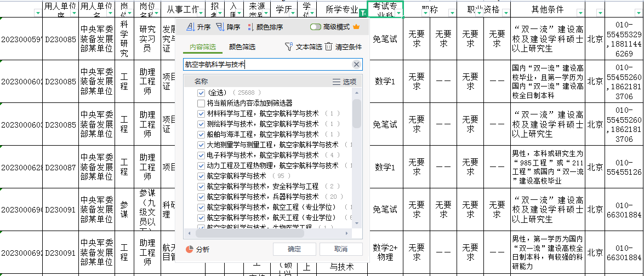This screenshot has height=276, width=644.
Task: Uncheck the (全选) checkbox
Action: tap(201, 93)
